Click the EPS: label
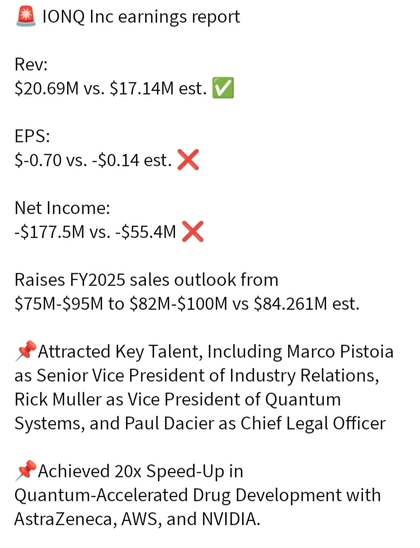Image resolution: width=420 pixels, height=548 pixels. point(32,136)
